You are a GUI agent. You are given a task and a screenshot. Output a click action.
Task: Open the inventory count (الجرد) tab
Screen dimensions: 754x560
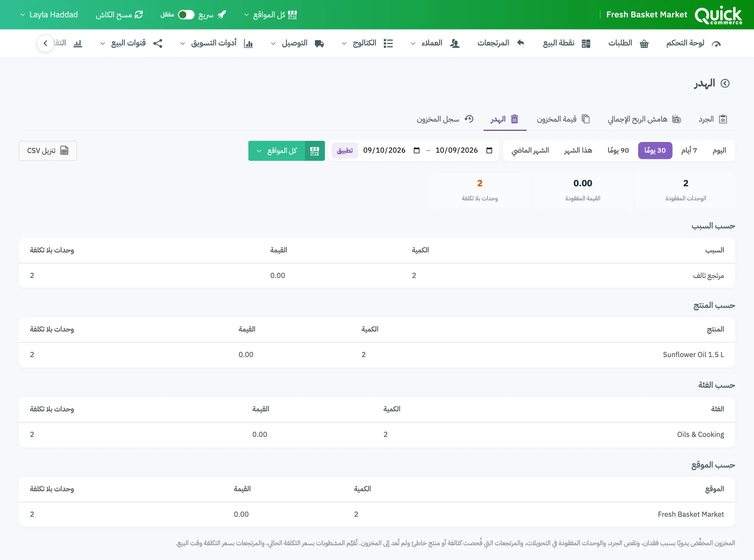(x=713, y=119)
